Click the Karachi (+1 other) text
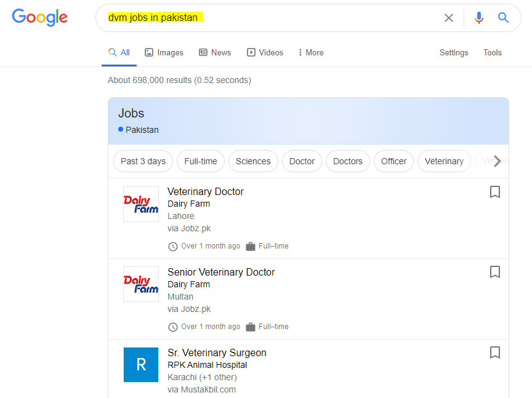The height and width of the screenshot is (398, 532). coord(202,377)
